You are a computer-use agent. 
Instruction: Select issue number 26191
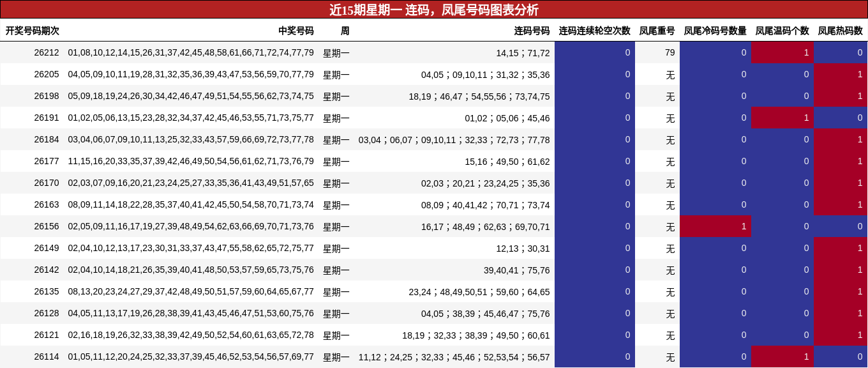point(47,118)
